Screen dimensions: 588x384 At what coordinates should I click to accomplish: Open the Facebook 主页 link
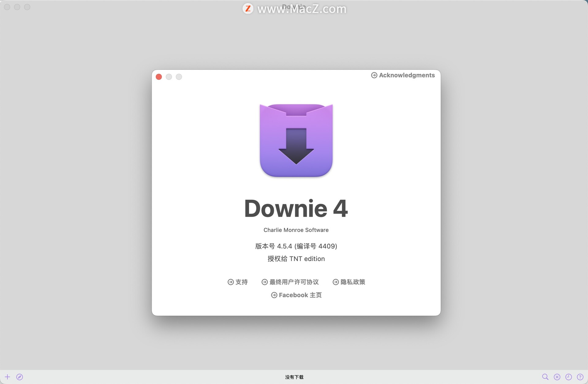296,295
